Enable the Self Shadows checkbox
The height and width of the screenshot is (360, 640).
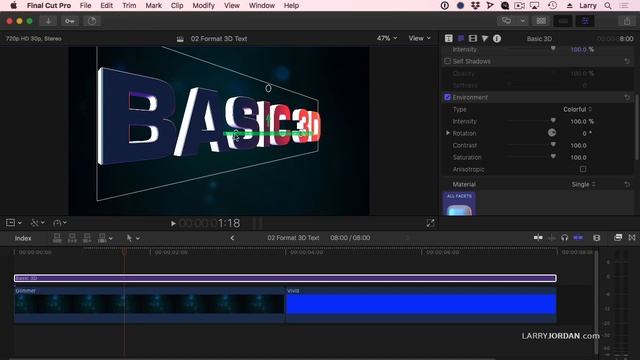tap(447, 61)
